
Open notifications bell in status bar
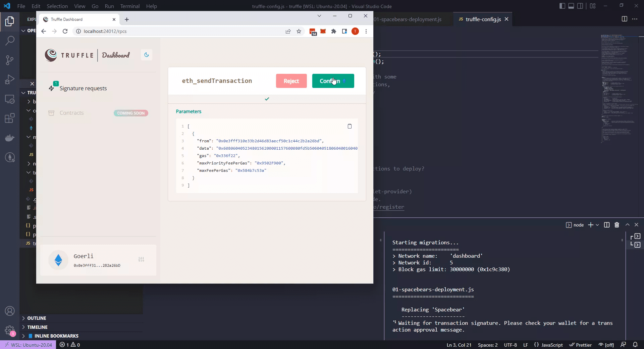pos(635,345)
